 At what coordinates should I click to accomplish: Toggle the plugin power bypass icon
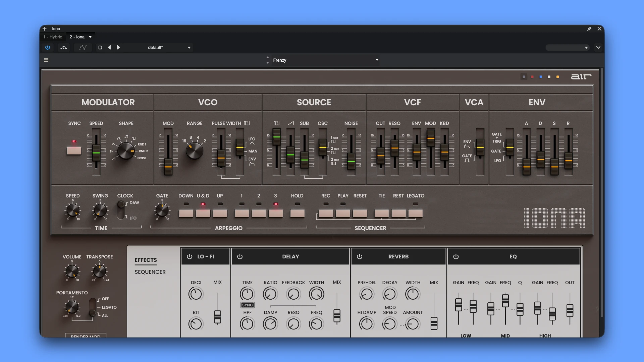click(x=48, y=48)
